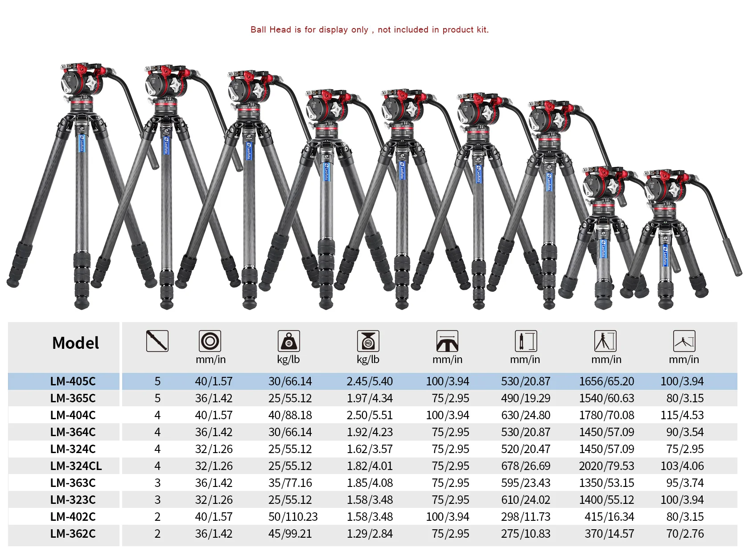Click 1.92/4.23 weight for LM-364C
The height and width of the screenshot is (560, 749).
(x=370, y=432)
